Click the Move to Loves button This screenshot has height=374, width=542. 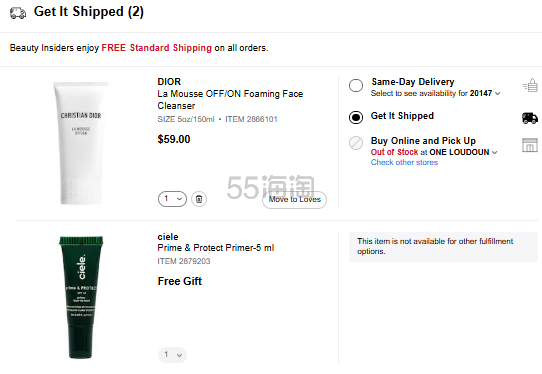pos(295,199)
